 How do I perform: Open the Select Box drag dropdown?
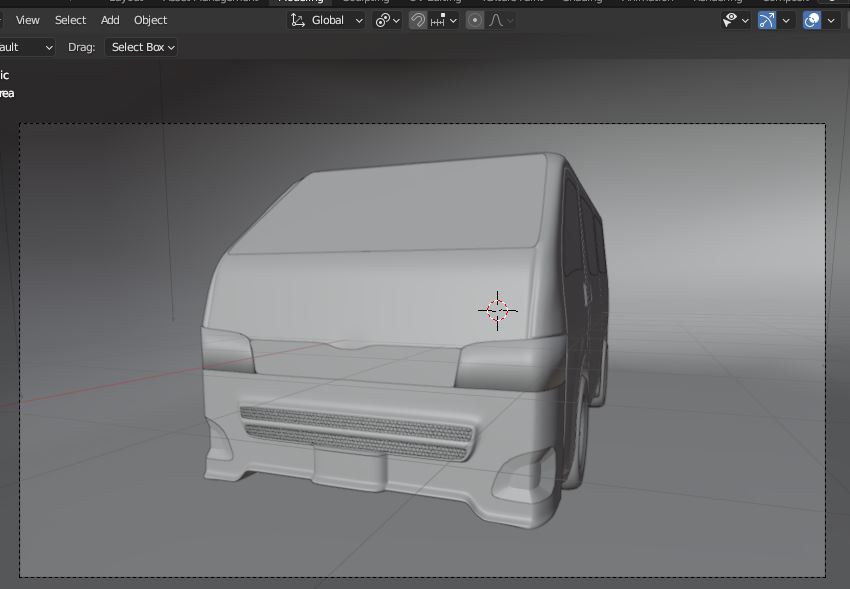point(143,46)
